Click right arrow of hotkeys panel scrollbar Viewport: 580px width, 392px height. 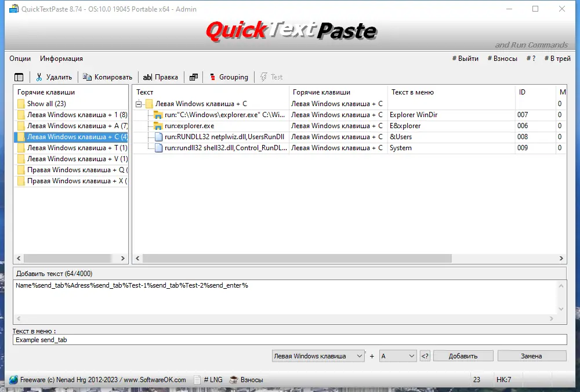[x=123, y=259]
